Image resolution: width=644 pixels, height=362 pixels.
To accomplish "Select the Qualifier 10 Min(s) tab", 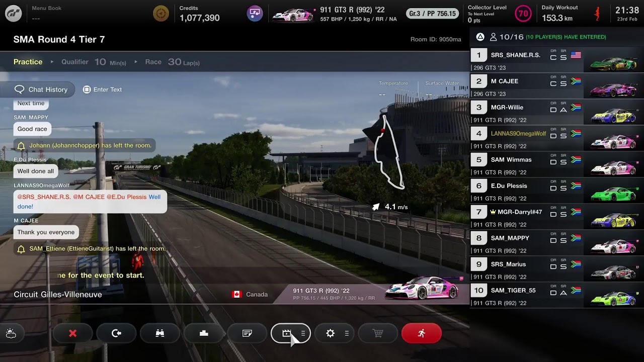I will point(94,62).
